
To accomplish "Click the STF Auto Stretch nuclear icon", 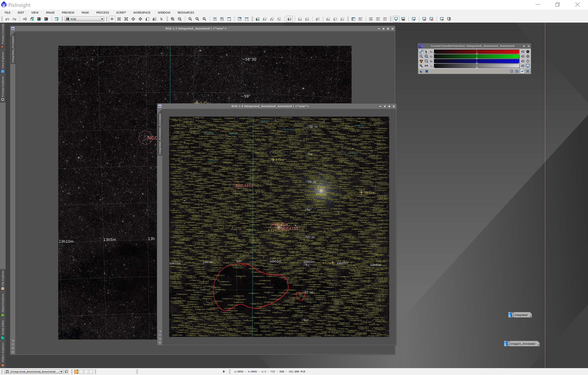I will pos(421,61).
